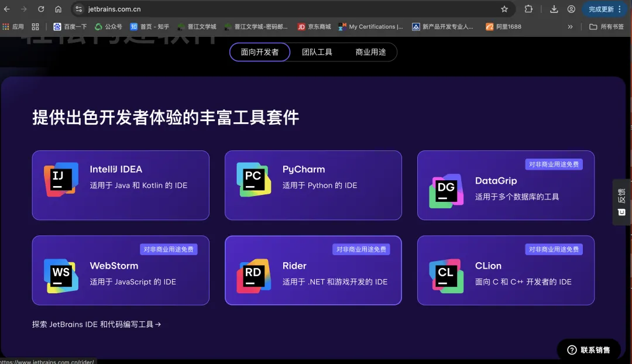Click the browser forward arrow

(x=24, y=9)
